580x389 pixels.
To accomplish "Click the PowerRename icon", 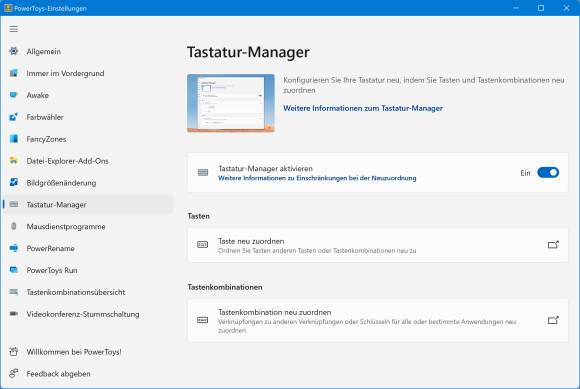I will coord(14,248).
